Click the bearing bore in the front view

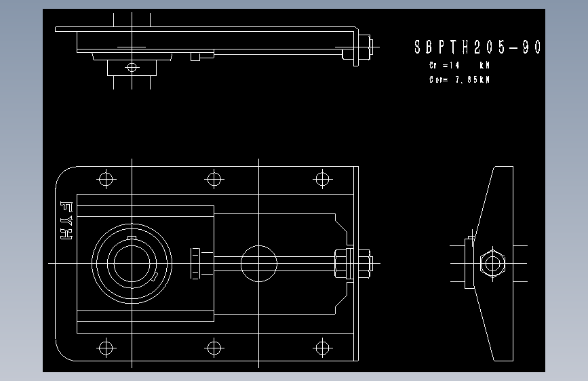point(132,264)
